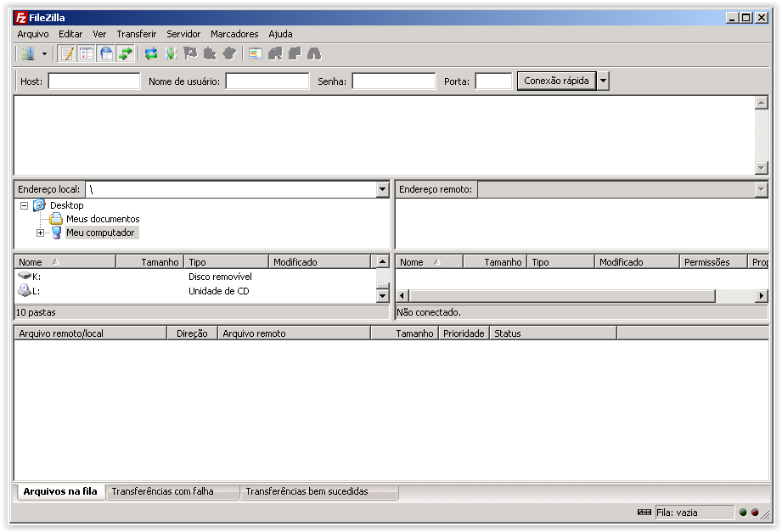The width and height of the screenshot is (782, 532).
Task: Click remote list horizontal scrollbar left arrow
Action: (x=402, y=295)
